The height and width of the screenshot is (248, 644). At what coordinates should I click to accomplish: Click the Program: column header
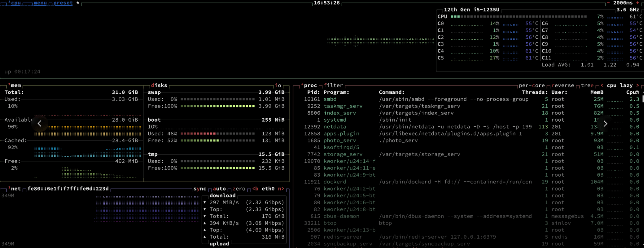coord(336,92)
